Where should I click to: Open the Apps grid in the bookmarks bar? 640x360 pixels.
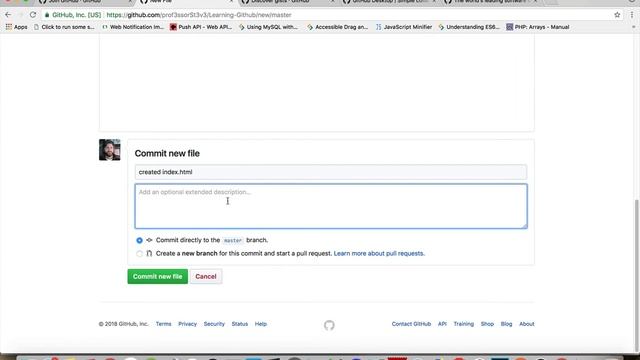[16, 27]
